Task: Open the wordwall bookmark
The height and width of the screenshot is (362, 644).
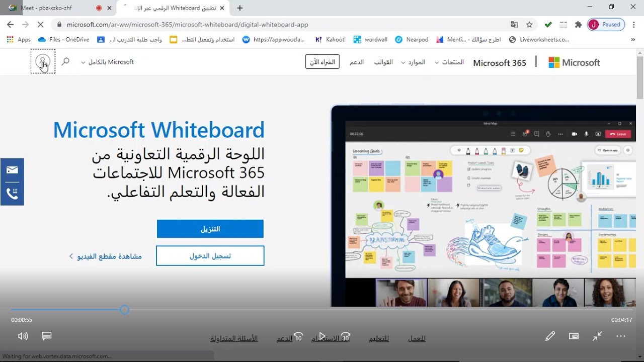Action: pyautogui.click(x=369, y=39)
